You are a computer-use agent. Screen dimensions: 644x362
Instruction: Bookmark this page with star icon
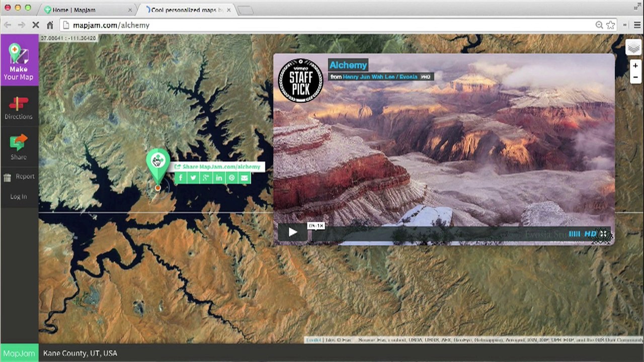[611, 25]
